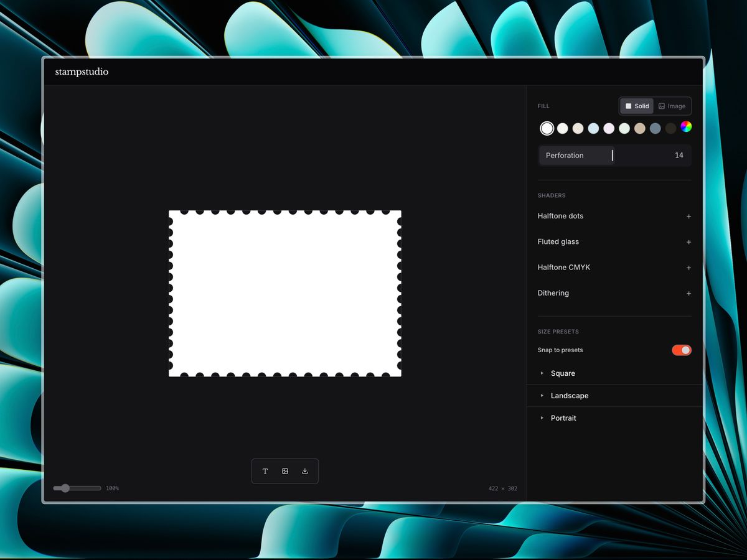Click the Snap to presets label
This screenshot has width=747, height=560.
click(x=560, y=350)
